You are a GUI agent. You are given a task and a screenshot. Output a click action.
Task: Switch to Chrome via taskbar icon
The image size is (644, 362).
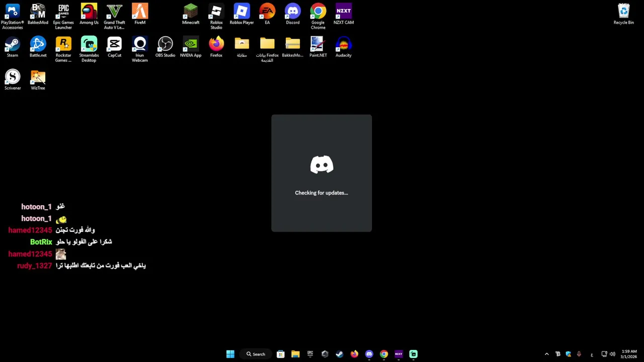click(x=384, y=354)
